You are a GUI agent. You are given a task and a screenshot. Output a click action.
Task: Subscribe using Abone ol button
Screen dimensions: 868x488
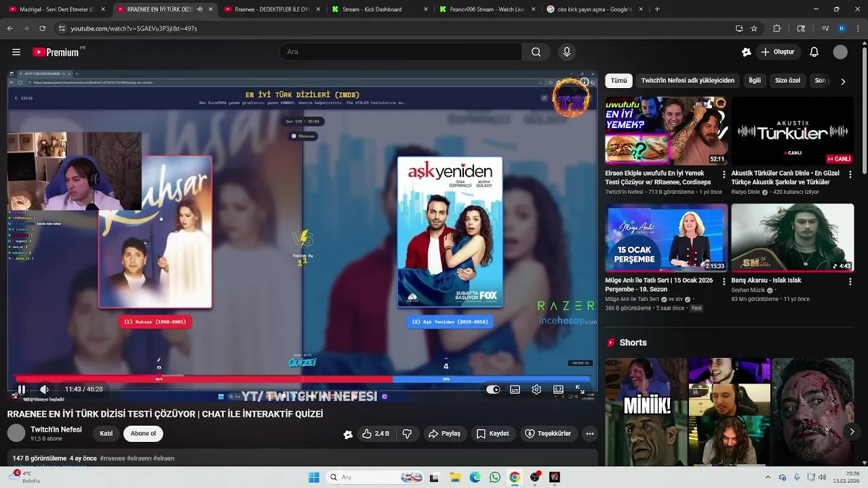pyautogui.click(x=143, y=434)
